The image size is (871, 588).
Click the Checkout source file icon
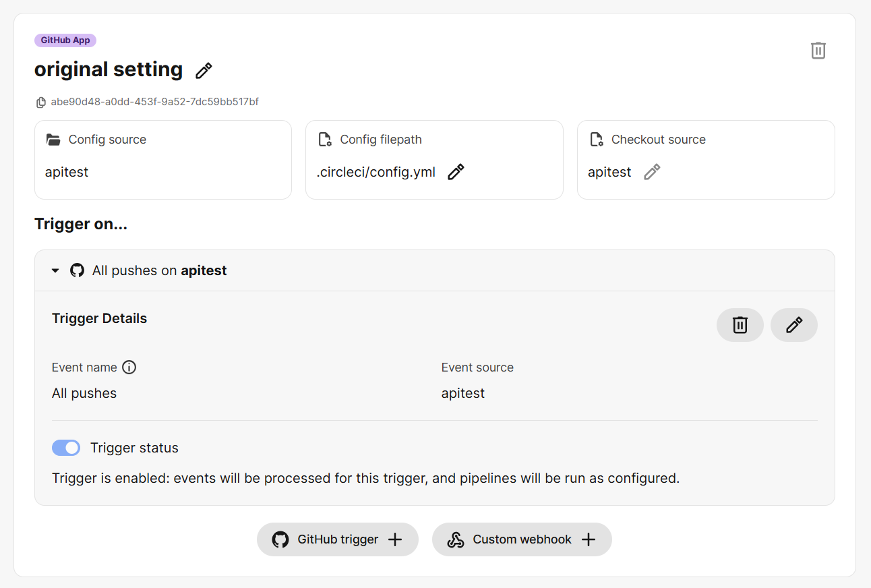pos(597,140)
